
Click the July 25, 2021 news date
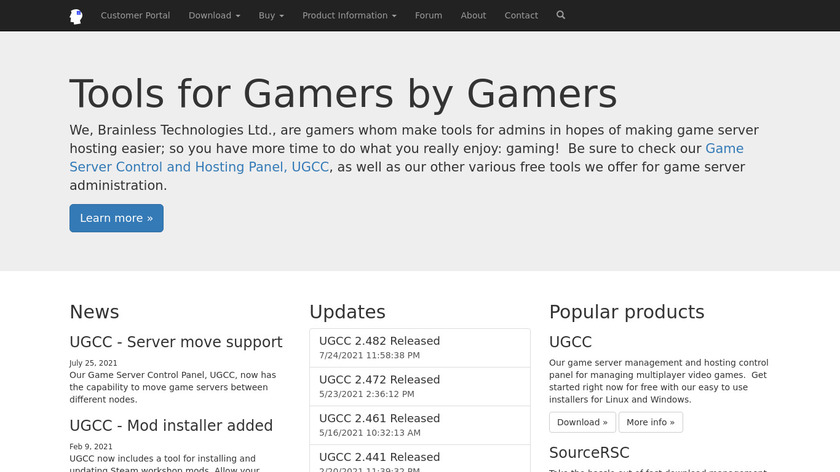click(x=93, y=363)
